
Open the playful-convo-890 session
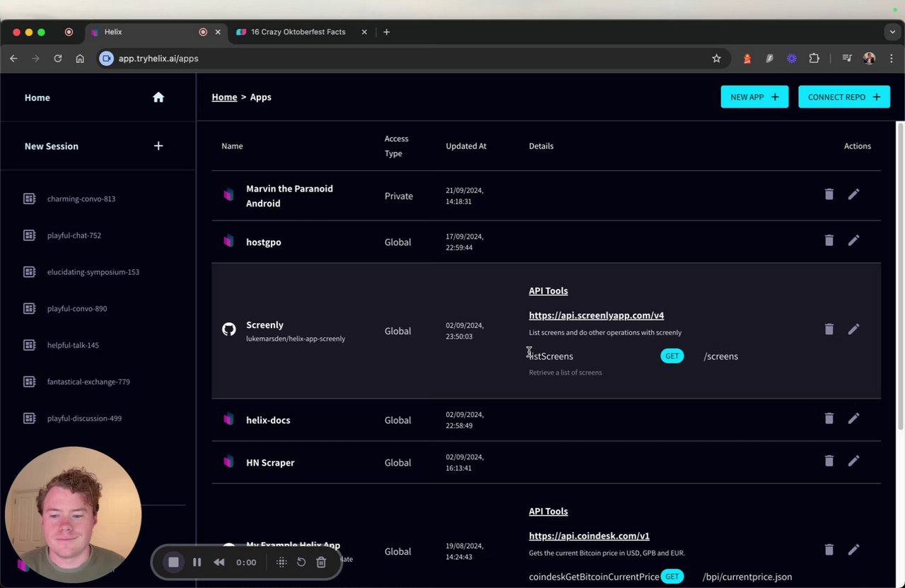coord(77,309)
